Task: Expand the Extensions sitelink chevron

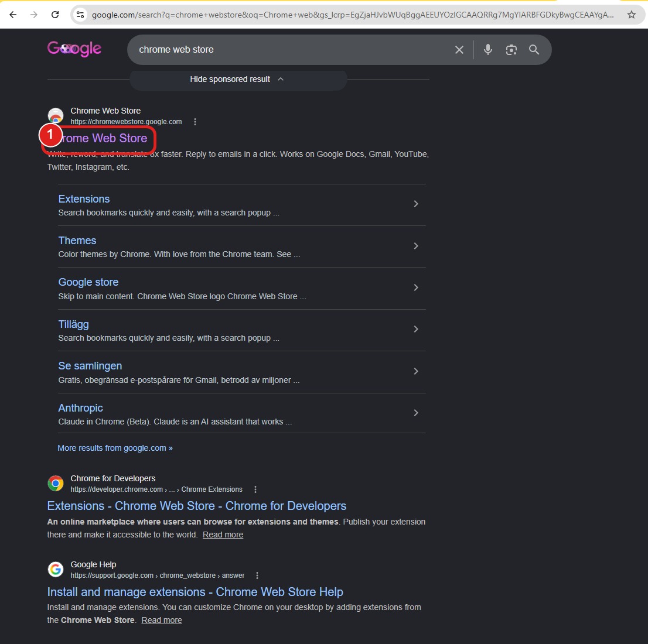Action: point(416,204)
